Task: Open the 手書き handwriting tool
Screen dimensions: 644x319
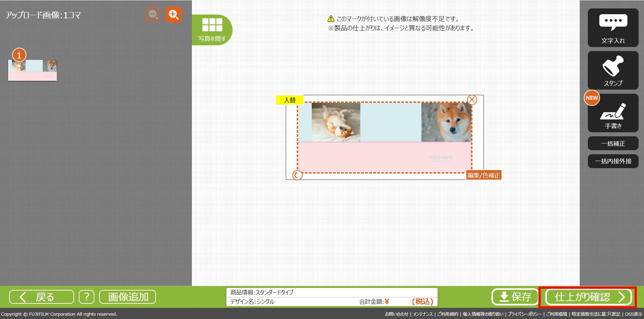Action: coord(613,113)
